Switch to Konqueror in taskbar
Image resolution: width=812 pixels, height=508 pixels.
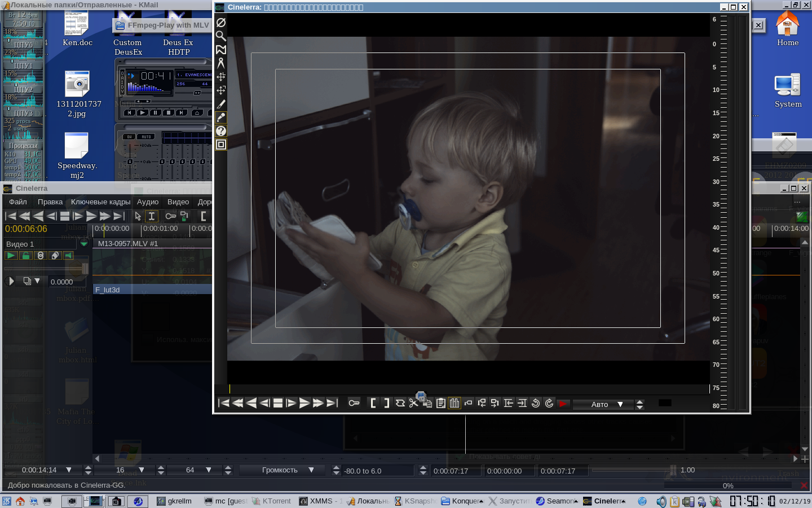tap(462, 501)
